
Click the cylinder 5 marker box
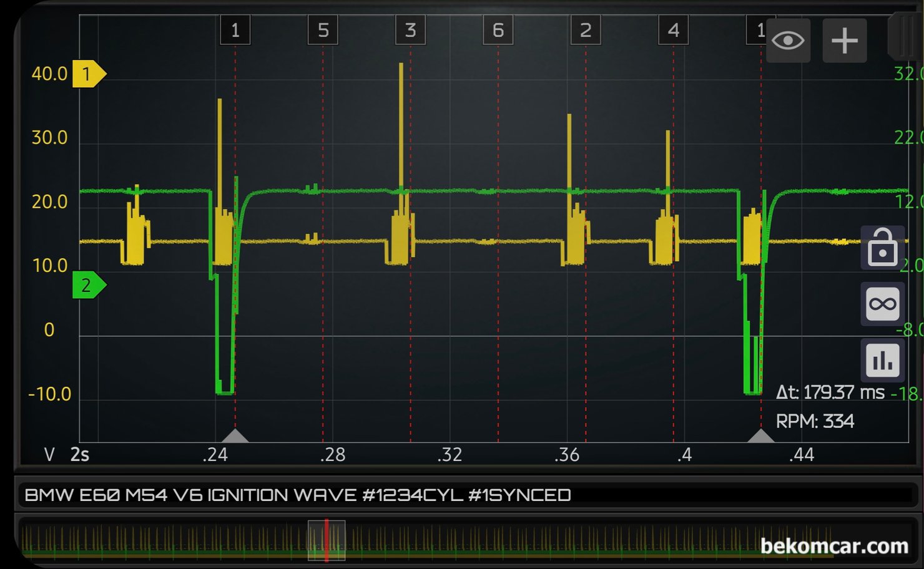(x=323, y=31)
